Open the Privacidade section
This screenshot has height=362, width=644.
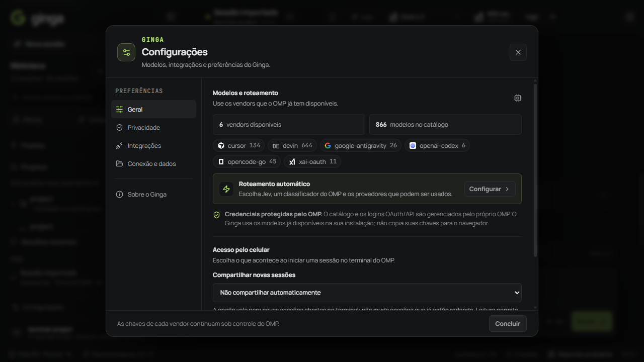pyautogui.click(x=153, y=127)
